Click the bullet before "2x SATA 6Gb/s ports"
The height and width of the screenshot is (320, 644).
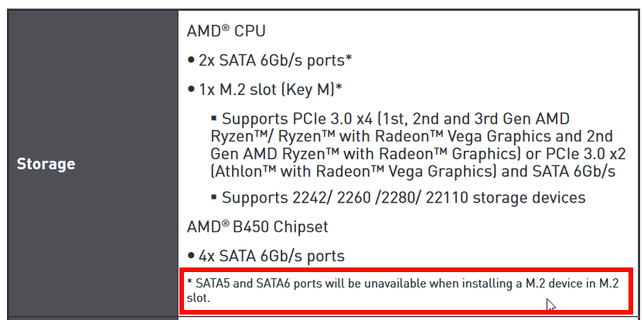pos(191,60)
